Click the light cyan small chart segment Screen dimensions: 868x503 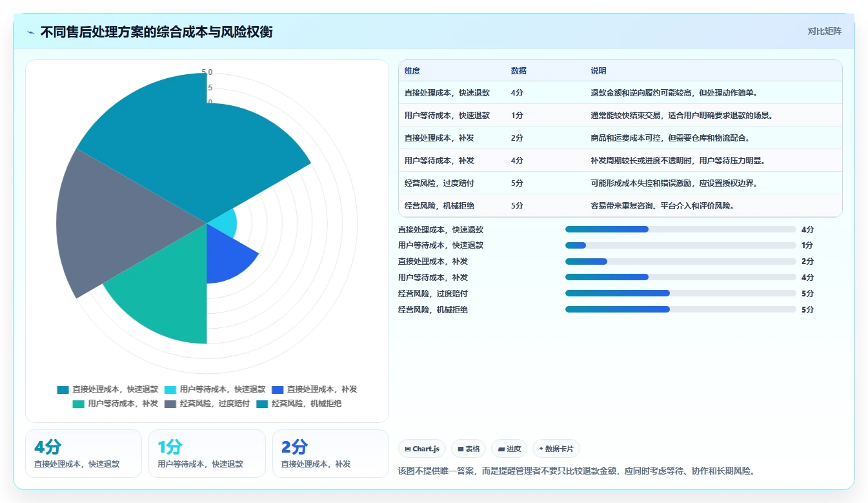pos(225,223)
